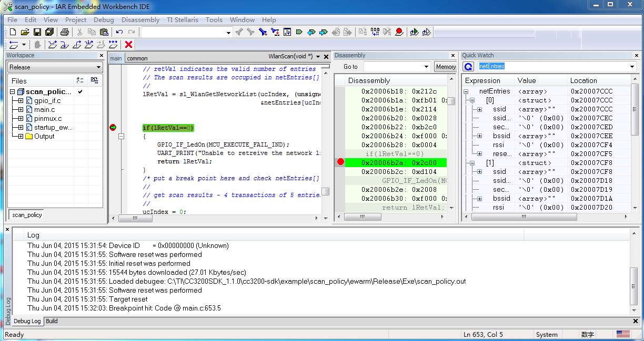Open the Project menu
Viewport: 644px width, 341px height.
pyautogui.click(x=76, y=19)
